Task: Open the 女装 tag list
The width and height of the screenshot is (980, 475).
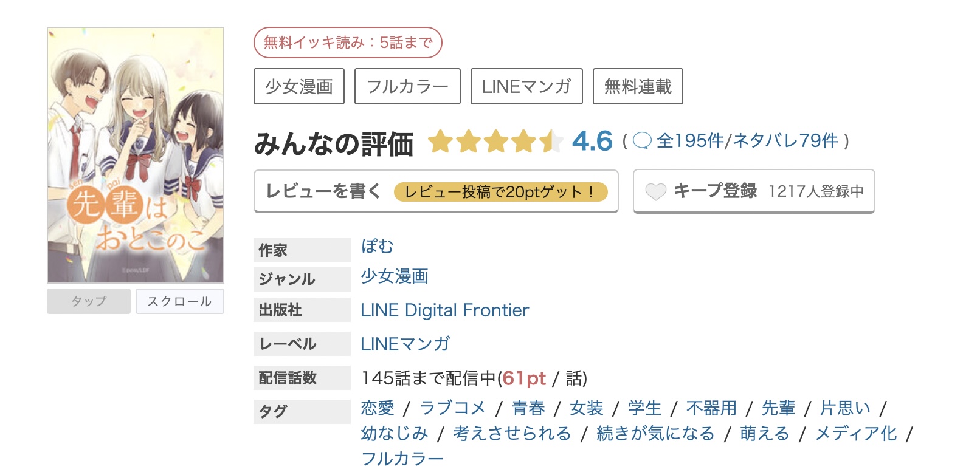Action: pyautogui.click(x=587, y=408)
